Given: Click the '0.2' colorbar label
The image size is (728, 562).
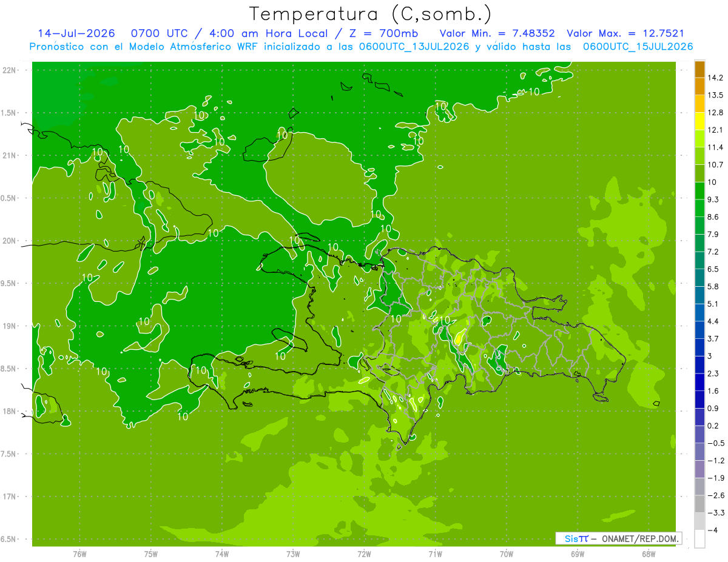Looking at the screenshot, I should click(x=713, y=426).
